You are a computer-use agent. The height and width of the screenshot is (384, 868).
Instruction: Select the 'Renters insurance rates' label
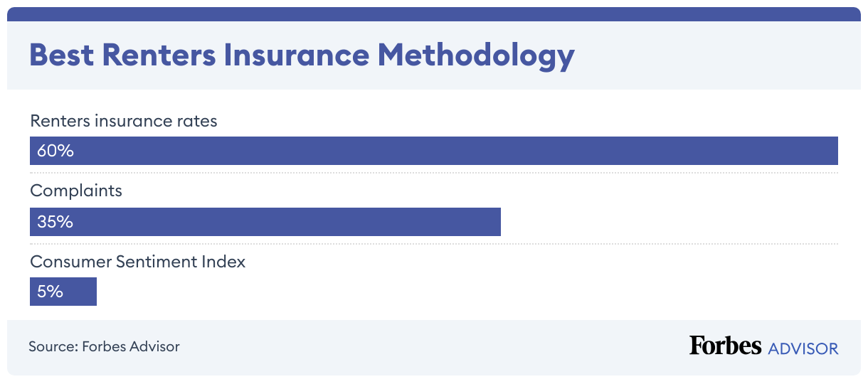[x=124, y=121]
